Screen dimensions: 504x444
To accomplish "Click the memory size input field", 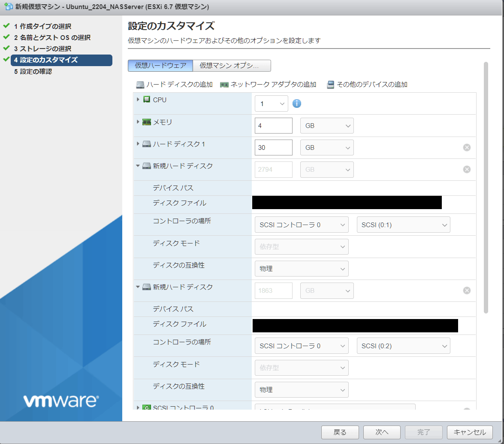I will [x=274, y=125].
